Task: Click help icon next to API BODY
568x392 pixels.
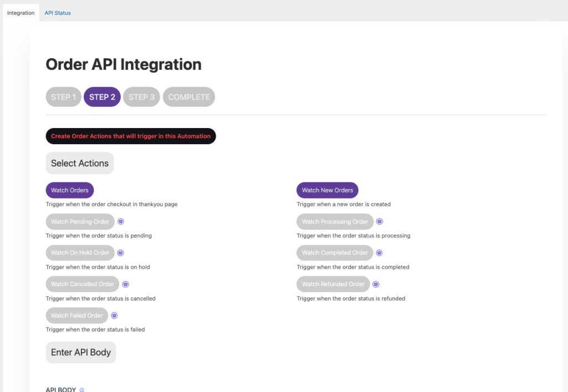Action: (x=82, y=390)
